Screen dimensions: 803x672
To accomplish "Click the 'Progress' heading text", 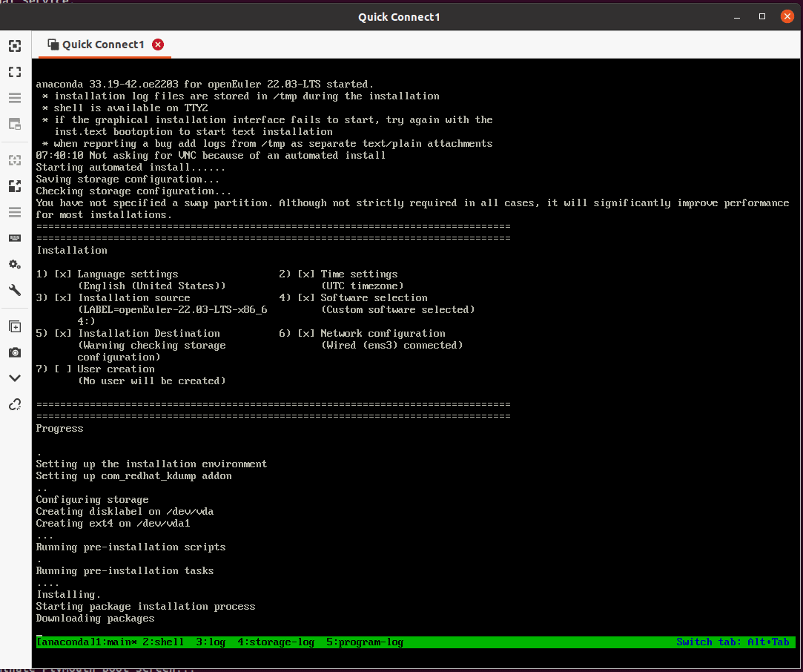I will (x=59, y=428).
